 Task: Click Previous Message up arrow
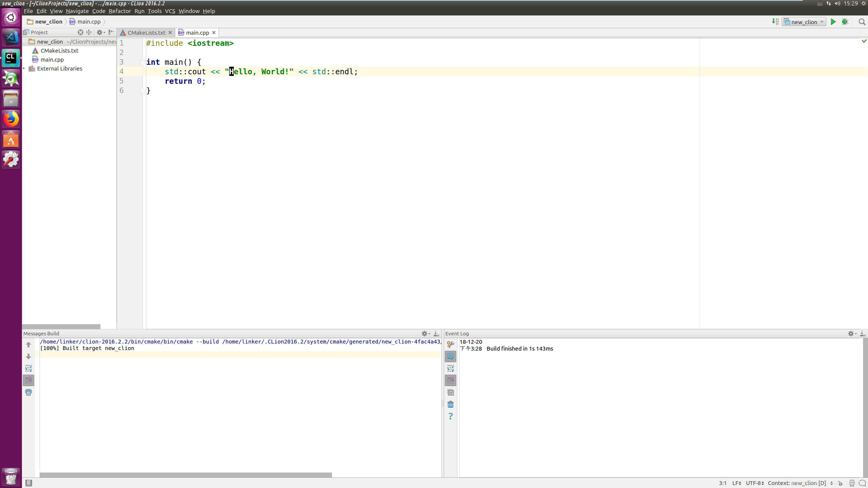(x=29, y=345)
